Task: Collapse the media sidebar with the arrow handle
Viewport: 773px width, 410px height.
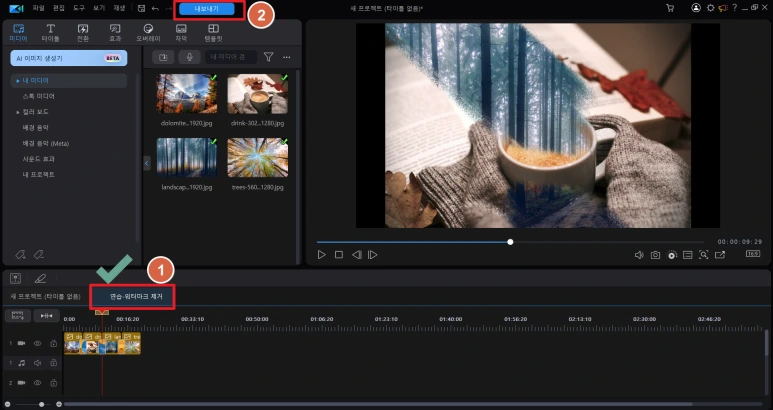Action: (x=146, y=163)
